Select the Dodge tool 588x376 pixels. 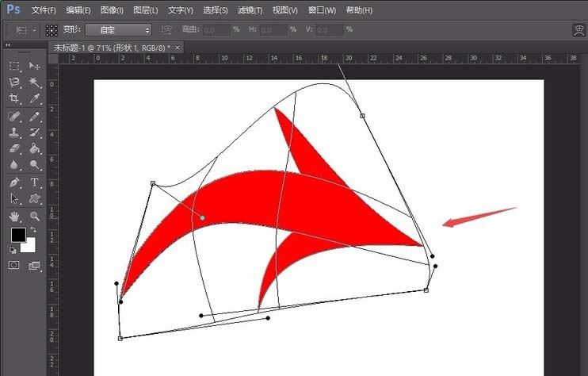[35, 165]
